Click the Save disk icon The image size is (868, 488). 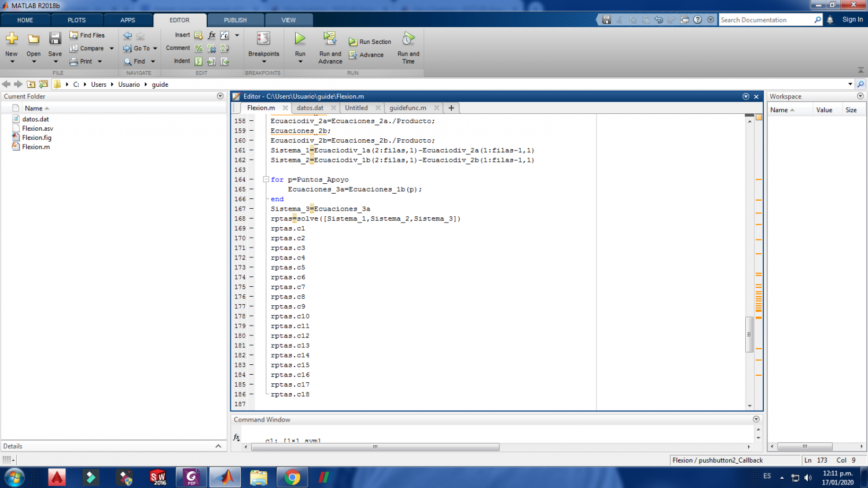[55, 39]
